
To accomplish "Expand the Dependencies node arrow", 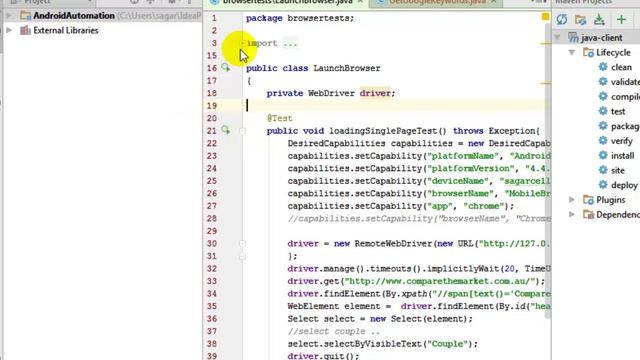I will (572, 214).
